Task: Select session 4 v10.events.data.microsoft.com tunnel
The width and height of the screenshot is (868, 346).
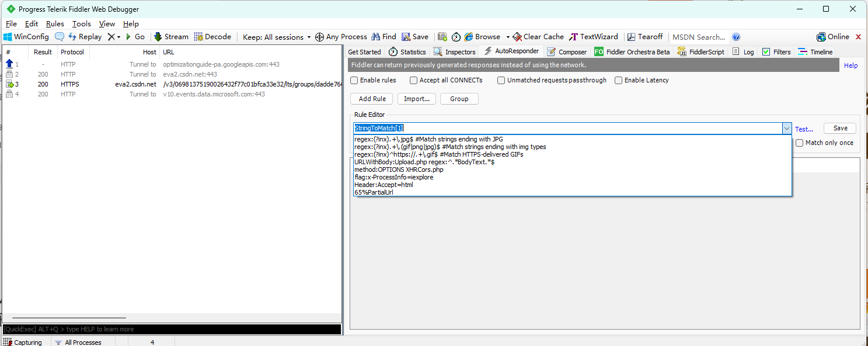Action: click(171, 94)
